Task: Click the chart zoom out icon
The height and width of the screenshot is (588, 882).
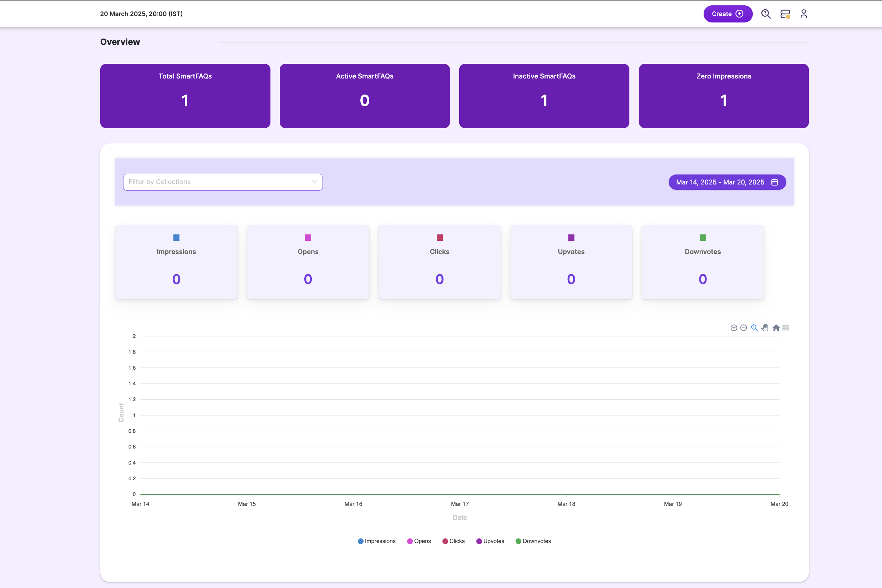Action: 744,328
